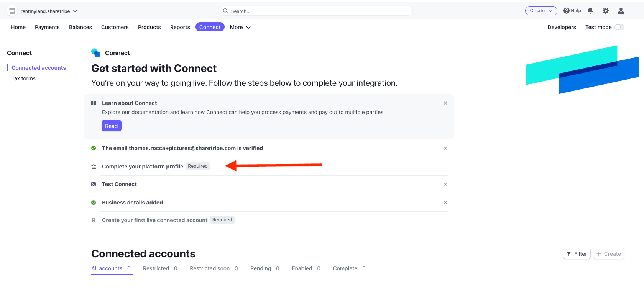Viewport: 644px width, 291px height.
Task: Expand the More navigation menu
Action: (240, 27)
